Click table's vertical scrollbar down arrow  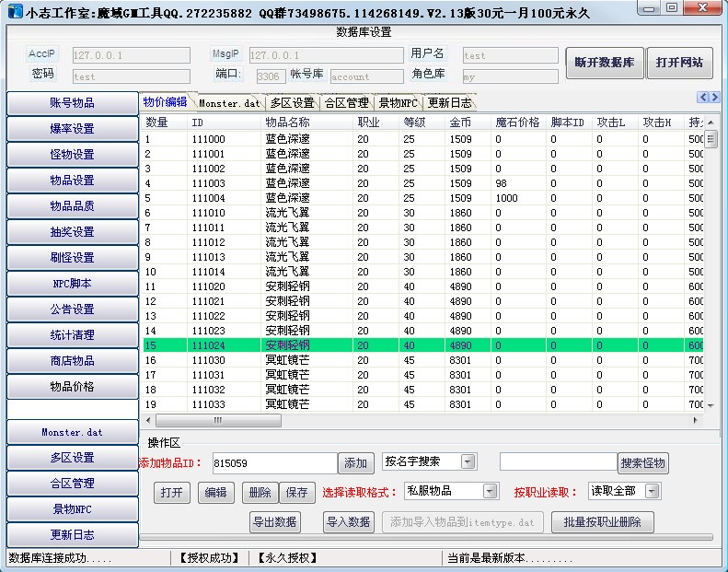coord(710,405)
